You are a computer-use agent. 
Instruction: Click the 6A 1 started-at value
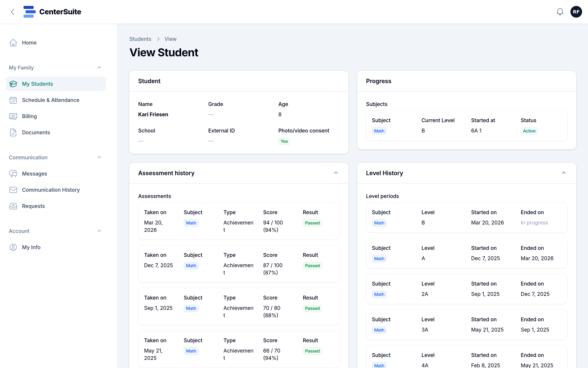coord(476,131)
